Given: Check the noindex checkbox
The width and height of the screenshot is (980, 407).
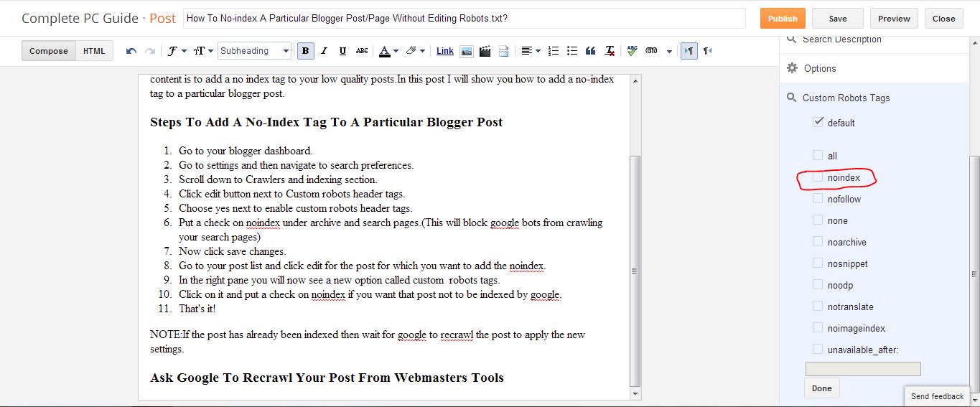Looking at the screenshot, I should (818, 177).
